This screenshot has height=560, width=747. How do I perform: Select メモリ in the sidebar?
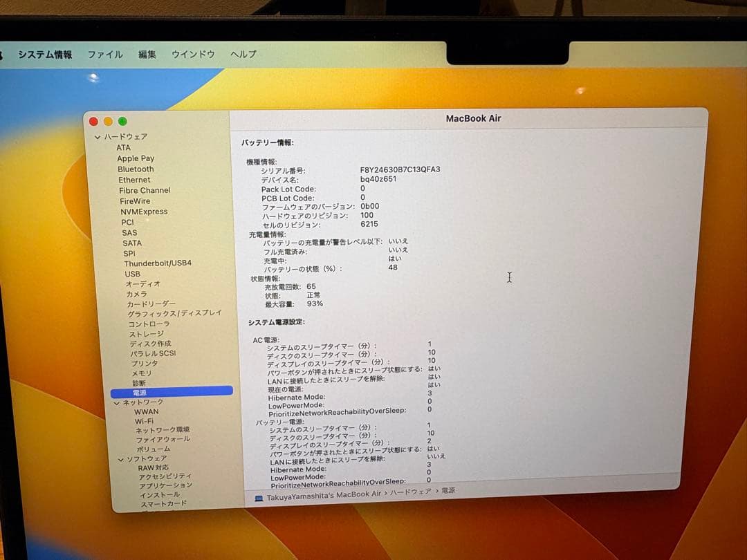(x=142, y=373)
